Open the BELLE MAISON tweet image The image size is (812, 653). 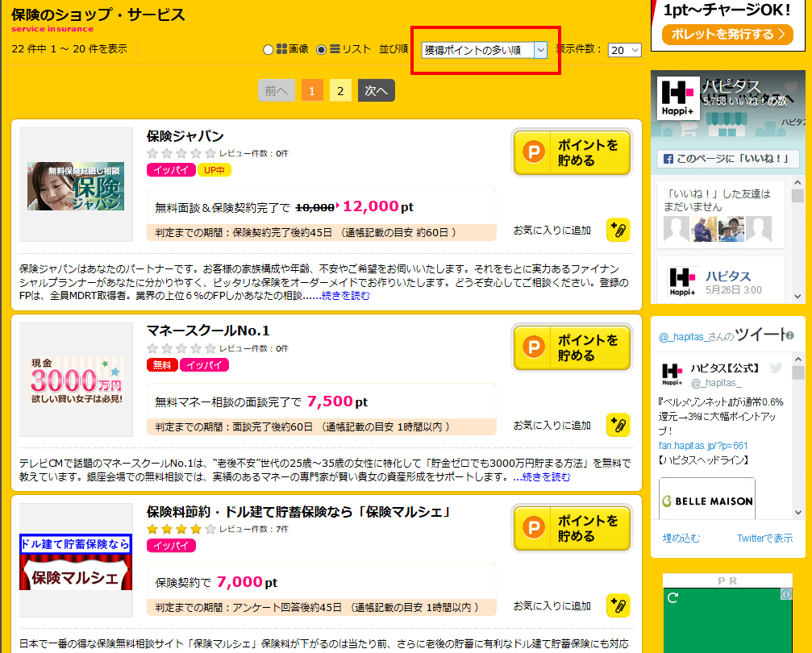point(707,499)
